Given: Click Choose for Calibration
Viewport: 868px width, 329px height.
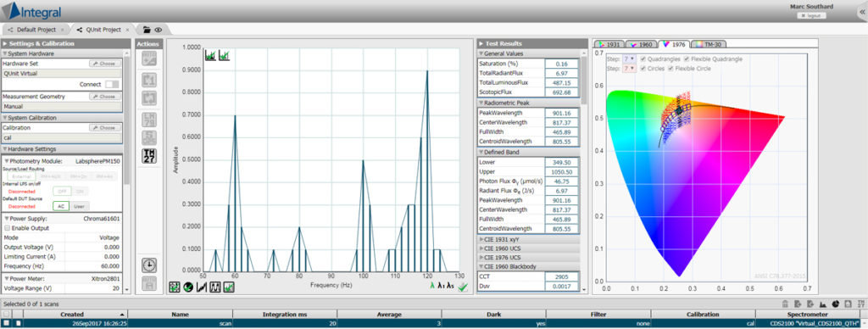Looking at the screenshot, I should 104,128.
